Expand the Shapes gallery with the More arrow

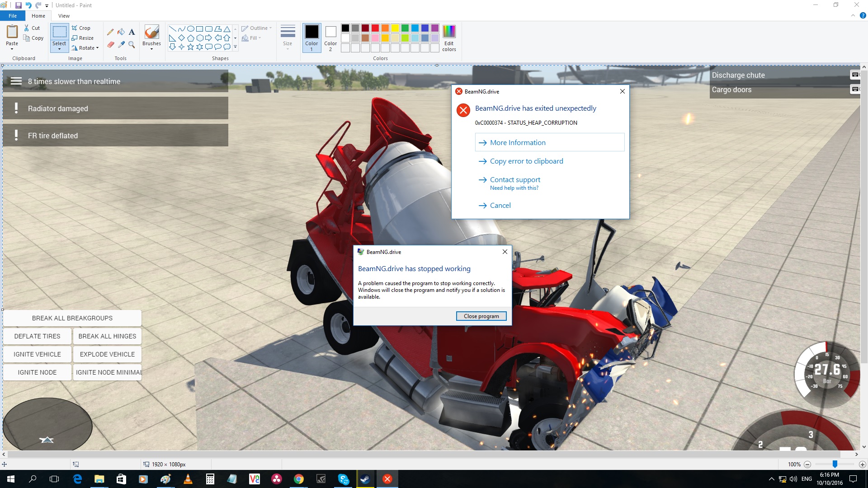pyautogui.click(x=235, y=47)
